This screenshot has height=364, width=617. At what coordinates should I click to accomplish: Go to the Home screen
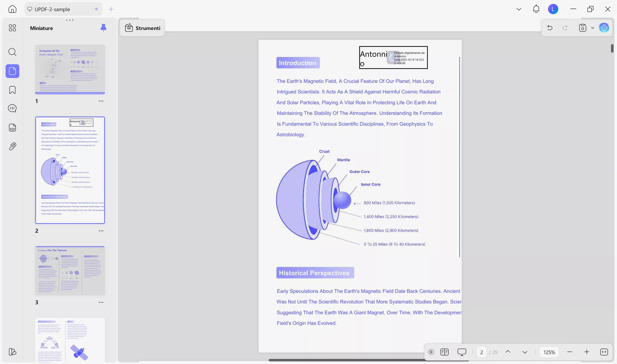click(12, 9)
